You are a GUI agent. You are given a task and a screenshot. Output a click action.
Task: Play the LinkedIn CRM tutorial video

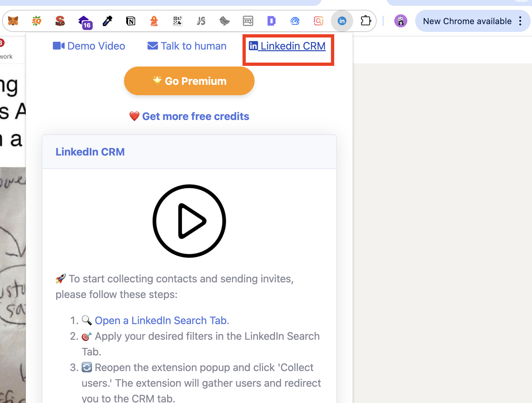click(x=189, y=221)
